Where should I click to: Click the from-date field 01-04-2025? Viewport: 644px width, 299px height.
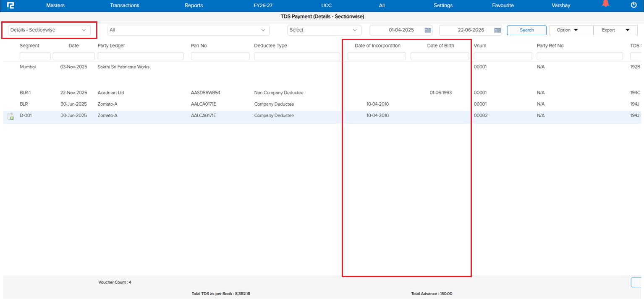(401, 30)
